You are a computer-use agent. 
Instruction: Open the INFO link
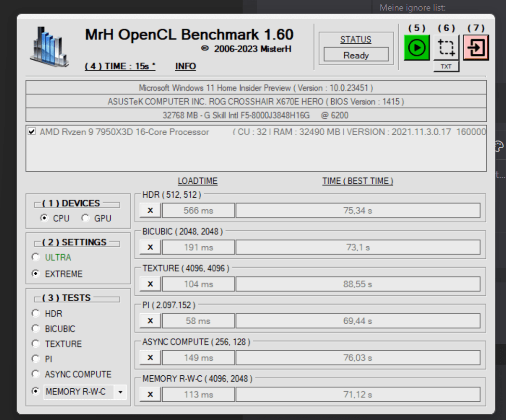[x=185, y=66]
